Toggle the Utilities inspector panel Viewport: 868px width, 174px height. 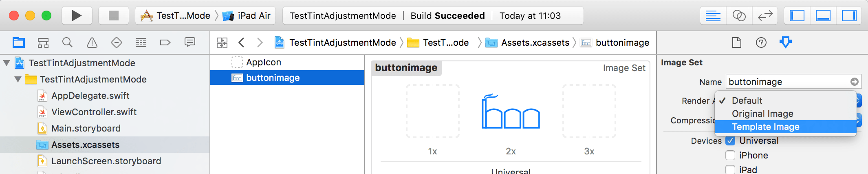849,16
